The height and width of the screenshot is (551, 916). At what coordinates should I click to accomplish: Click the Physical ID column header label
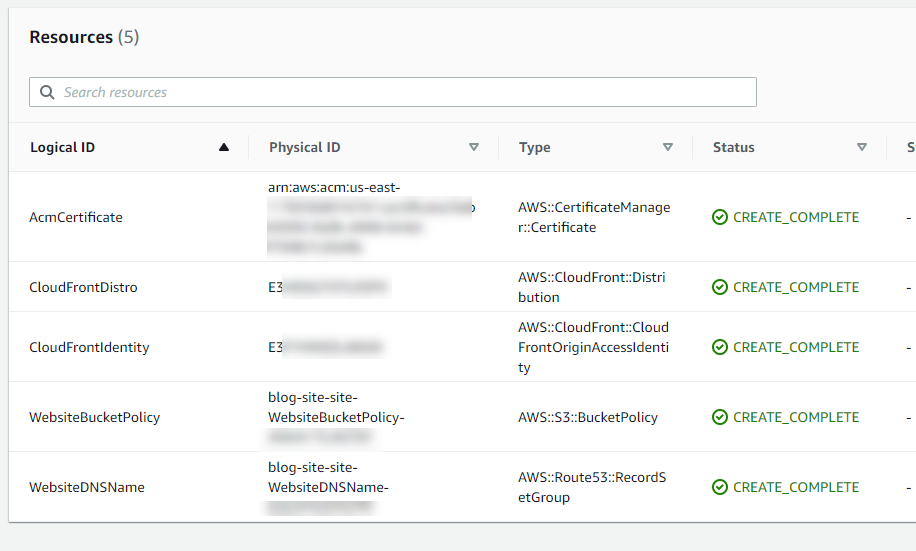click(305, 147)
